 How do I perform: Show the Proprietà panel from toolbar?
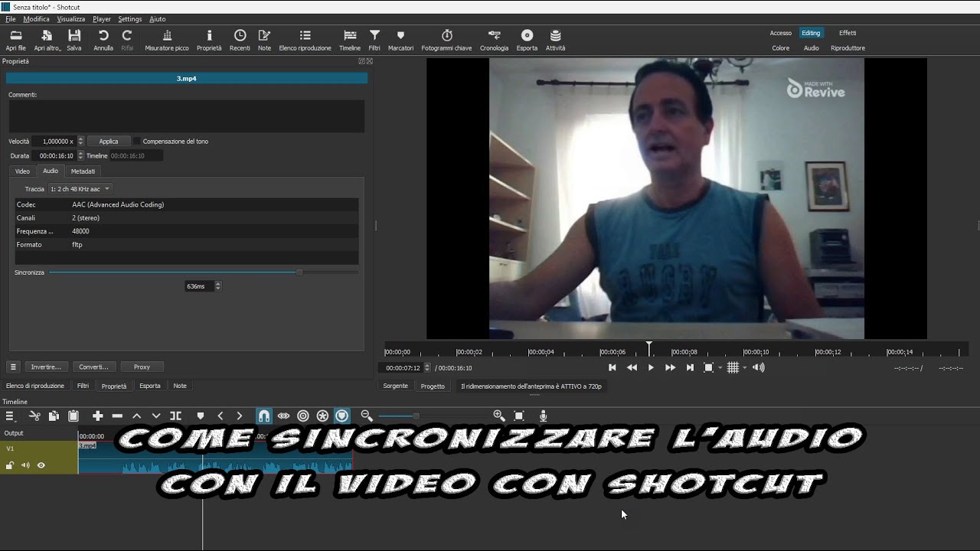pyautogui.click(x=209, y=41)
